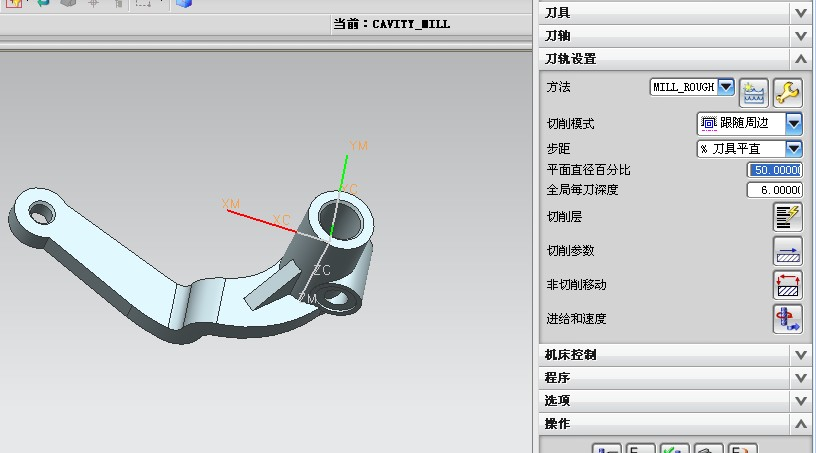This screenshot has height=453, width=816.
Task: Click the 进给和速度 label text
Action: tap(576, 319)
